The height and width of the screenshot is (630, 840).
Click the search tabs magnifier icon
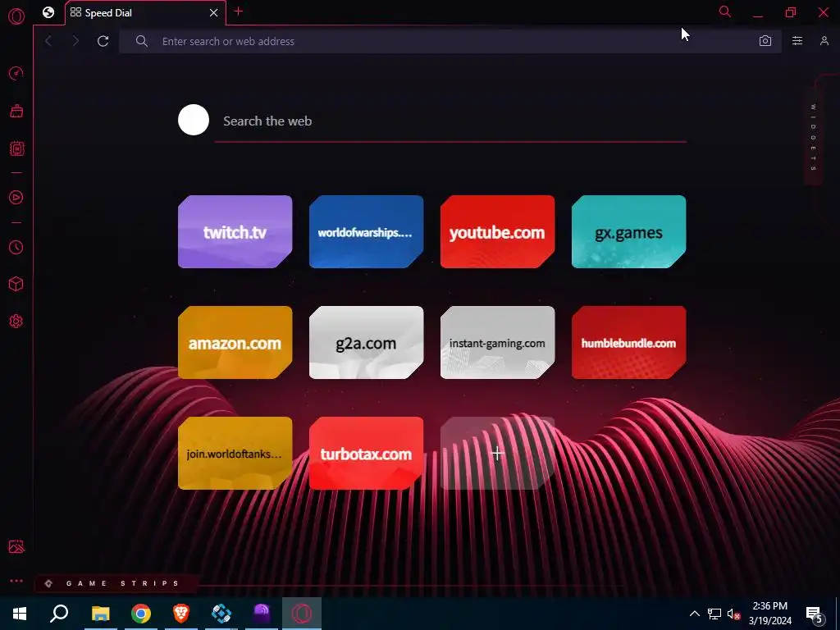pos(725,11)
